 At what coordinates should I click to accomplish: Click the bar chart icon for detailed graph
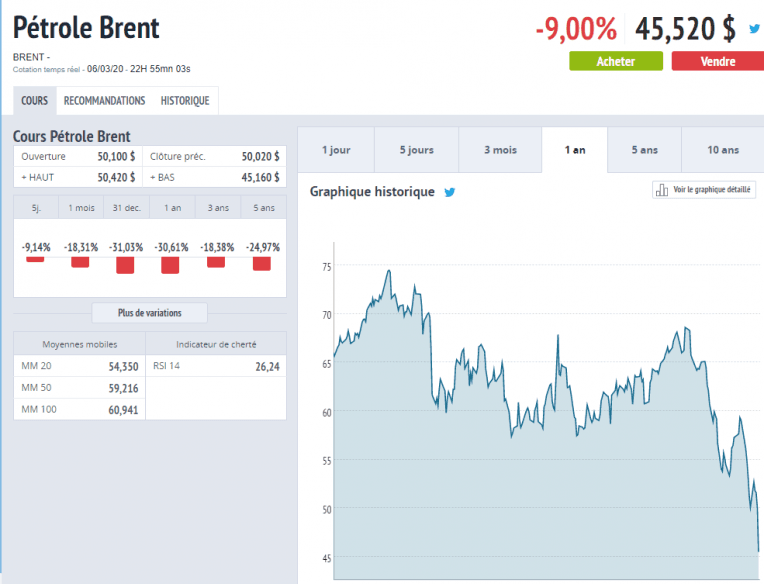[661, 190]
